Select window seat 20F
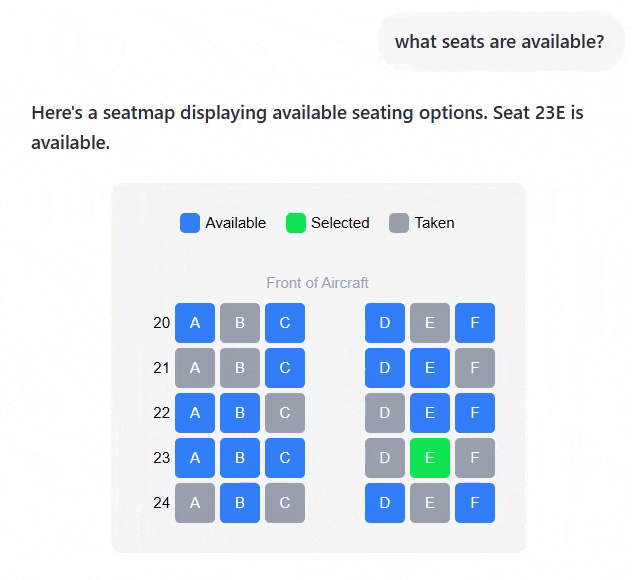This screenshot has height=580, width=632. (475, 323)
